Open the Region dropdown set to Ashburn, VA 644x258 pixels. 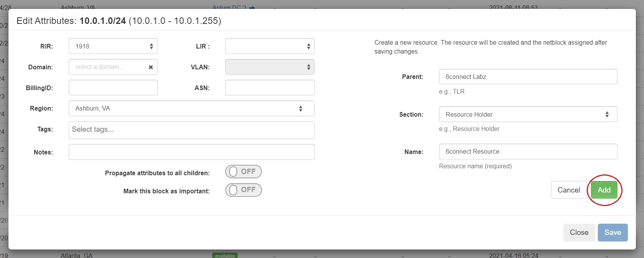click(191, 109)
